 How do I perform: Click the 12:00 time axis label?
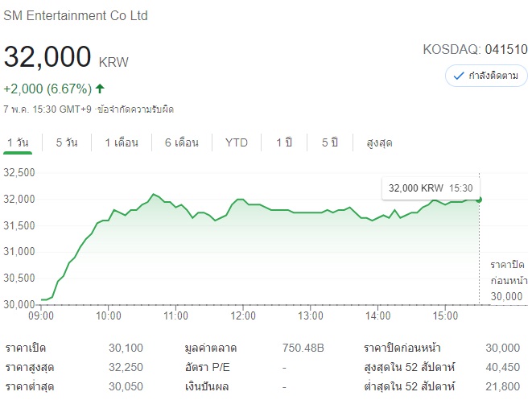(x=243, y=315)
